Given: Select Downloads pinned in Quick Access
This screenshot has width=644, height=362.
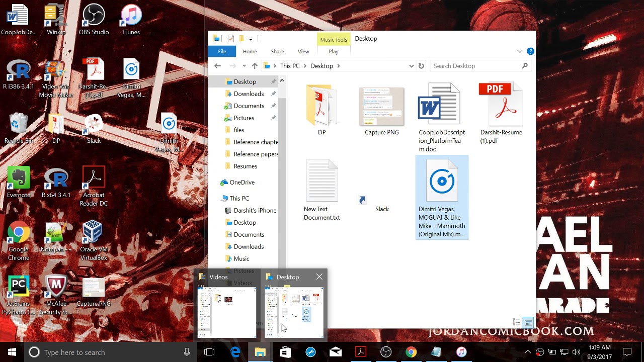Looking at the screenshot, I should tap(249, 94).
